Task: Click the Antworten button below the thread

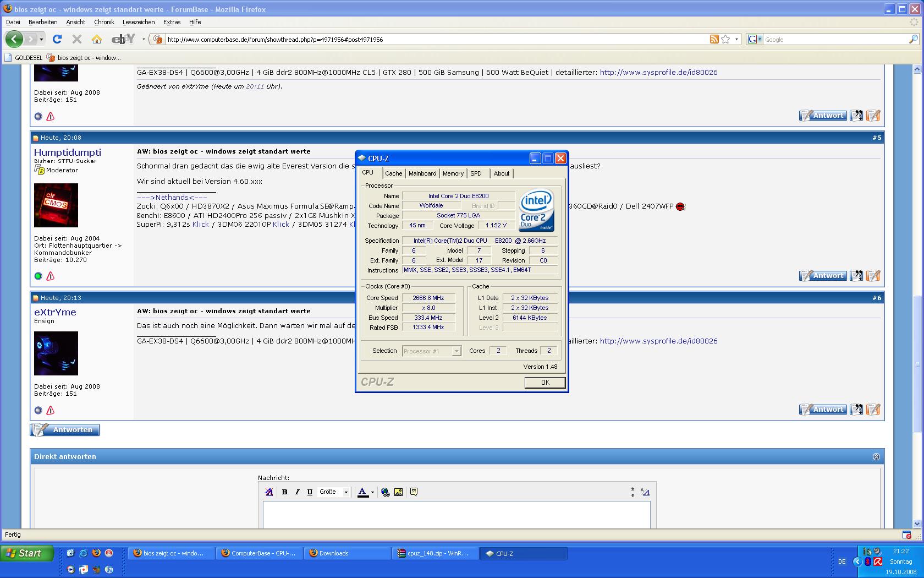Action: point(65,430)
